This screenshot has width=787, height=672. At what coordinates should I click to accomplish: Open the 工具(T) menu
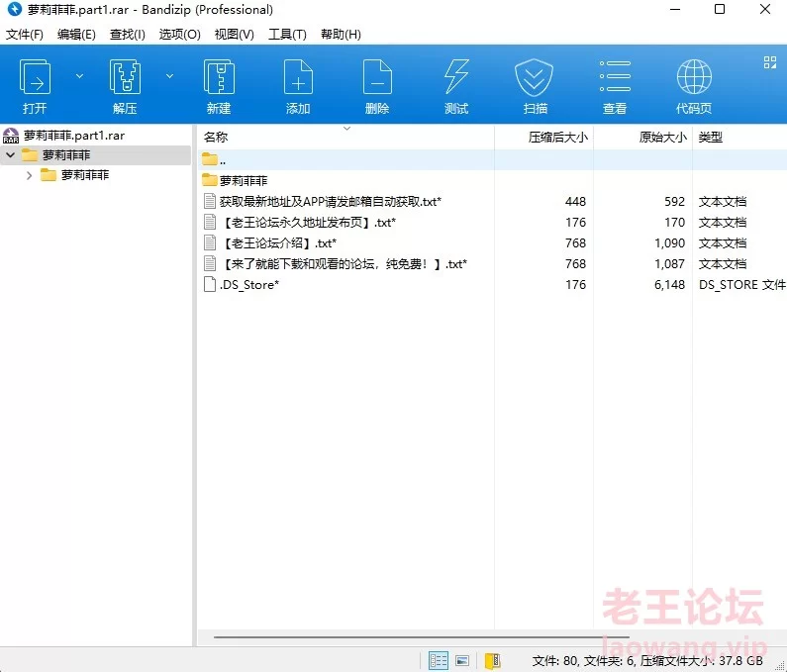[x=287, y=34]
